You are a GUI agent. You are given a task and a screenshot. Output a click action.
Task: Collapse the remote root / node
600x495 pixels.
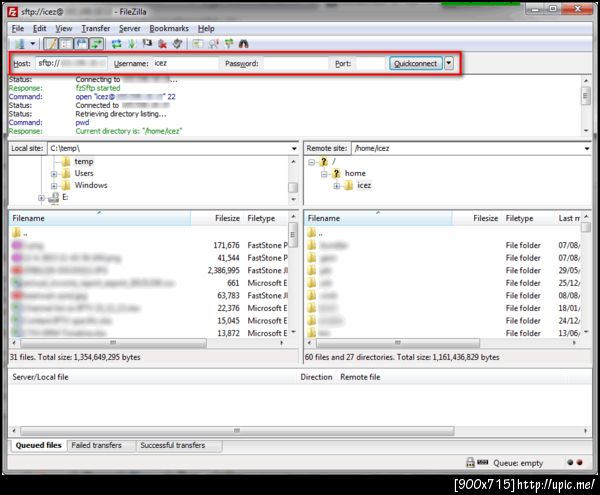click(x=311, y=163)
